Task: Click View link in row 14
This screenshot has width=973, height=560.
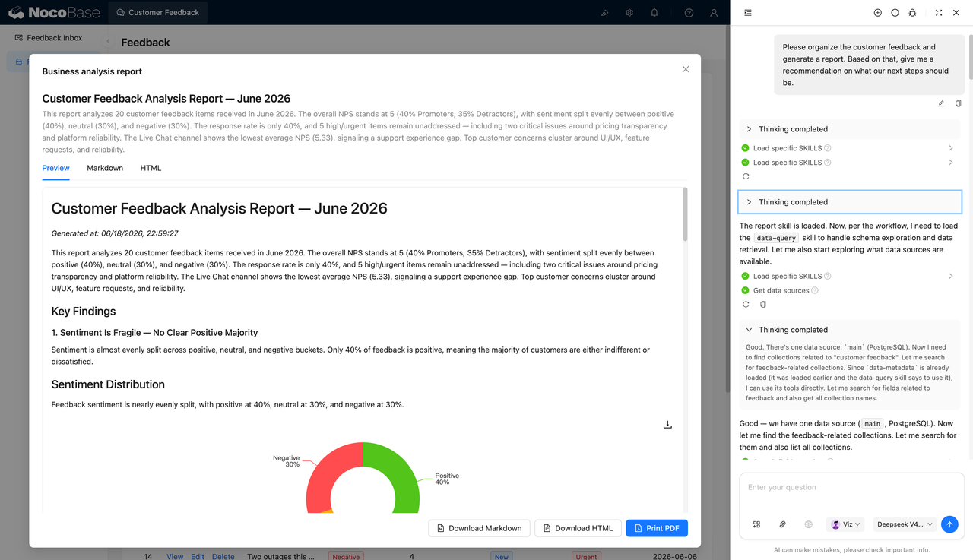Action: pyautogui.click(x=175, y=556)
